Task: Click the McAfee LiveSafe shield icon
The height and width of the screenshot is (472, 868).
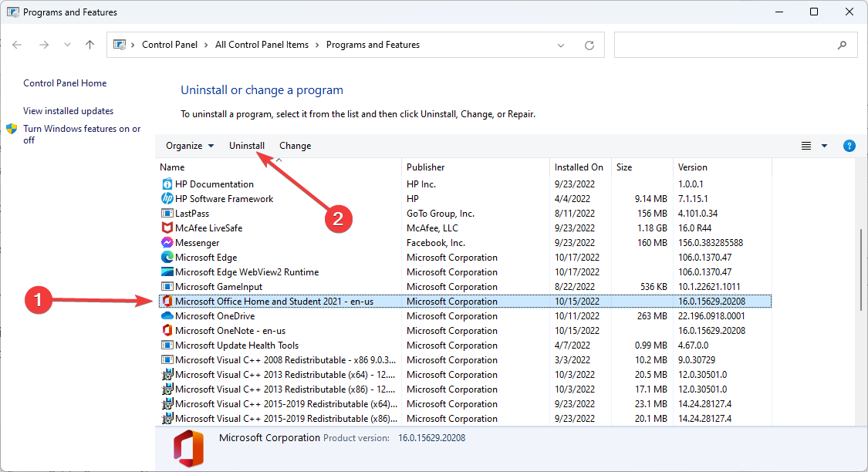Action: point(167,228)
